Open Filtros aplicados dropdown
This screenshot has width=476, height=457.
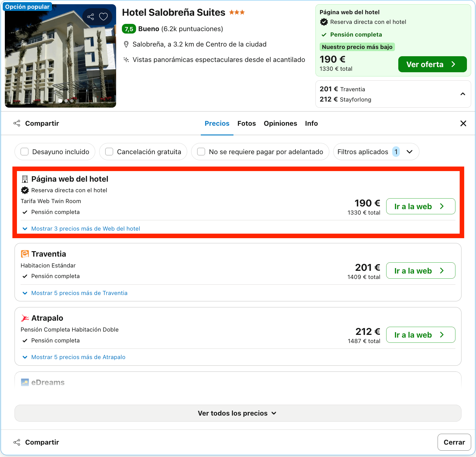click(376, 152)
